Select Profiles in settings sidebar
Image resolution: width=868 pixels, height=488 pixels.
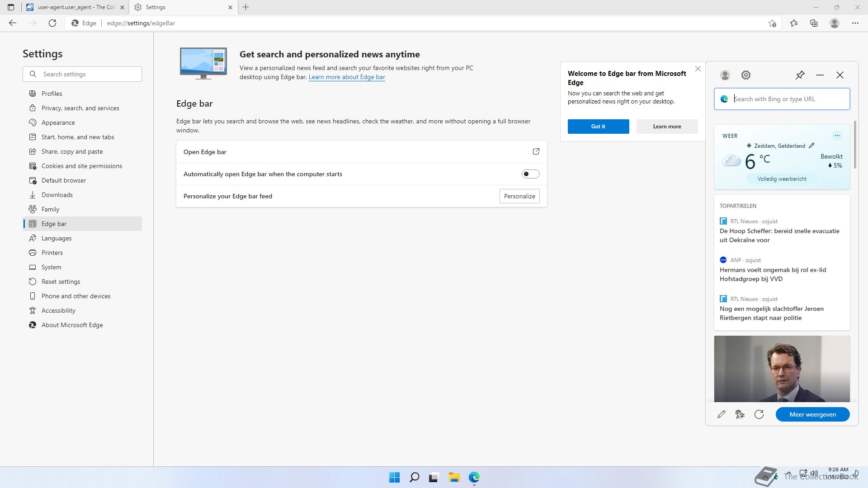(x=82, y=94)
